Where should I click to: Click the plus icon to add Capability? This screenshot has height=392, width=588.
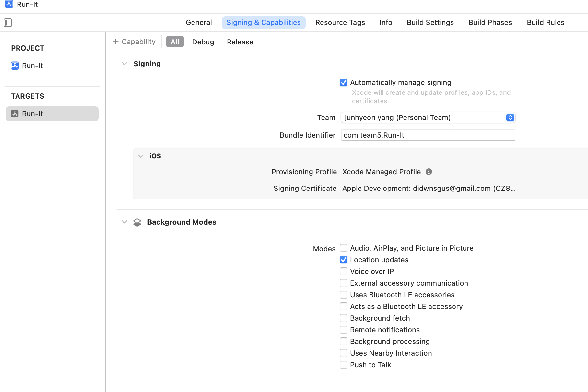click(x=115, y=42)
